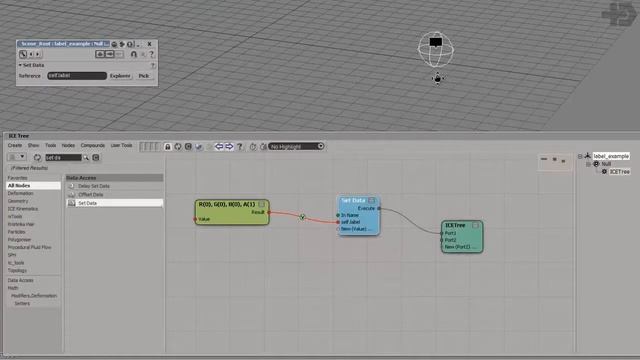Select Deformation category

(x=20, y=193)
